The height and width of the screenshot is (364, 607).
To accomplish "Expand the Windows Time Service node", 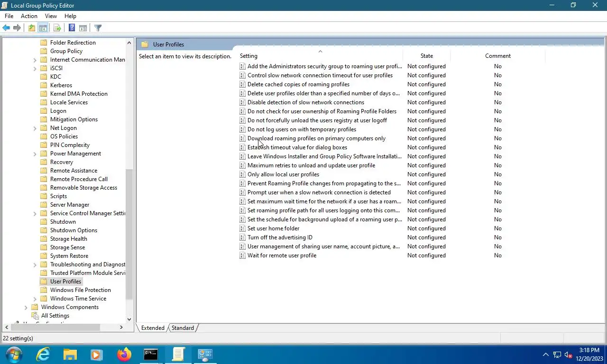I will (x=35, y=299).
